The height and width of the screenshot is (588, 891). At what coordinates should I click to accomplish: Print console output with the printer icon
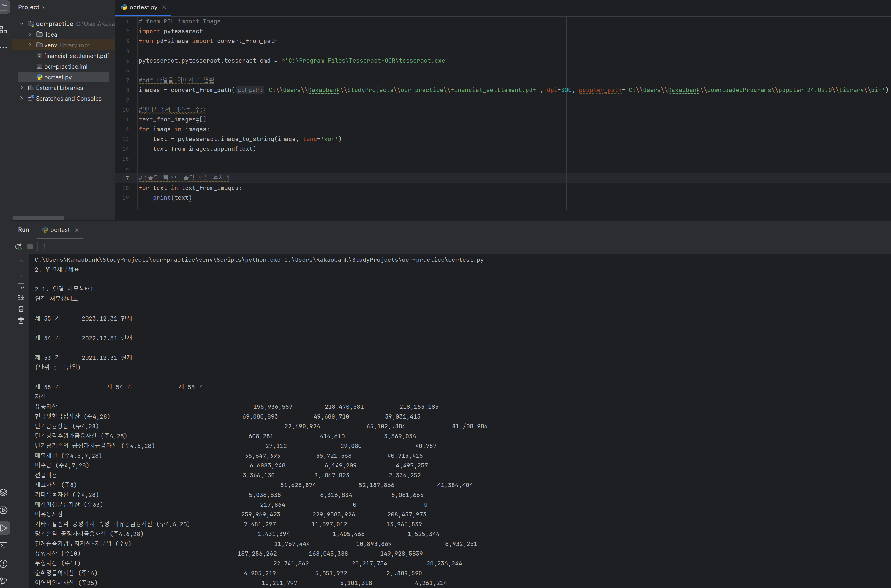(21, 309)
